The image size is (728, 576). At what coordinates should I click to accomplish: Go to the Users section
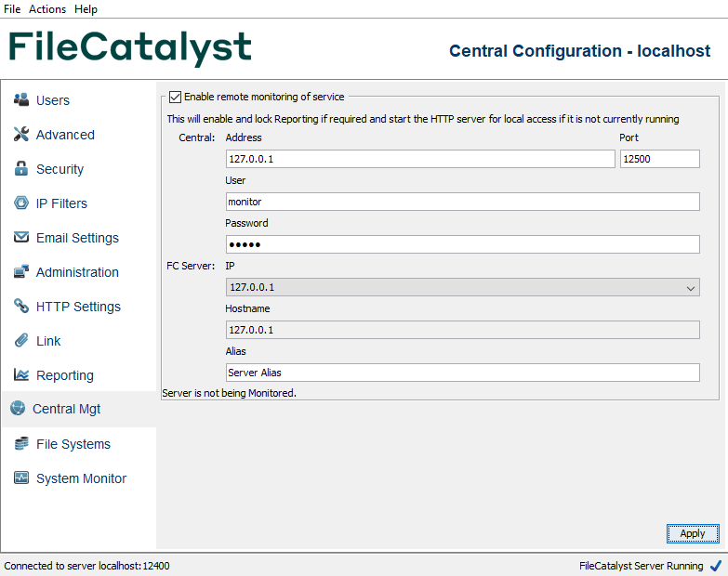tap(53, 100)
